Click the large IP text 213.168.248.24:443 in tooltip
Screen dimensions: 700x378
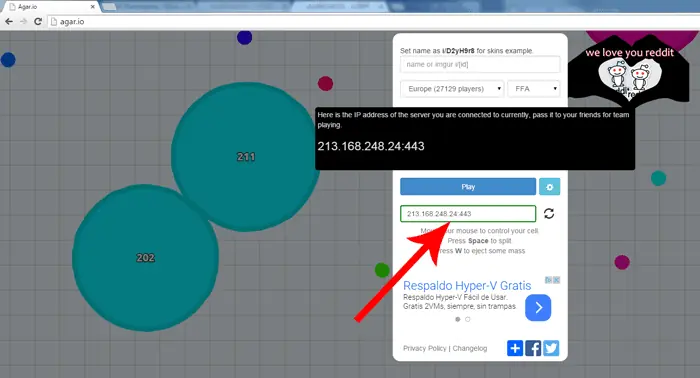pyautogui.click(x=371, y=146)
